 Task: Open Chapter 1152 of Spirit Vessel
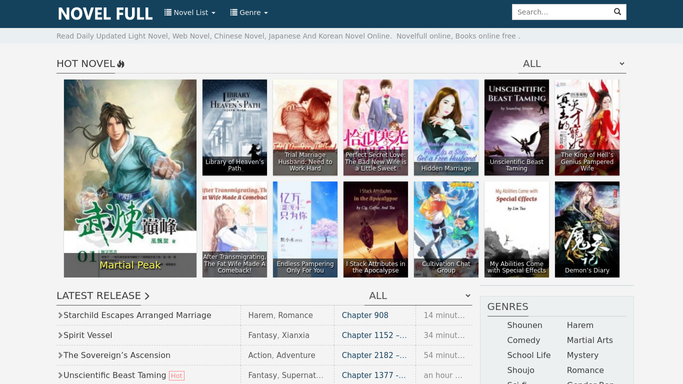(374, 335)
